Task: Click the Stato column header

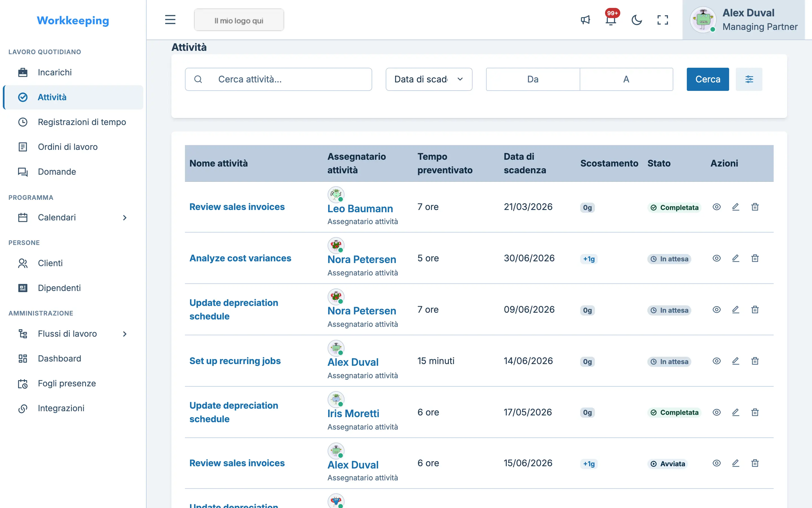Action: pyautogui.click(x=659, y=163)
